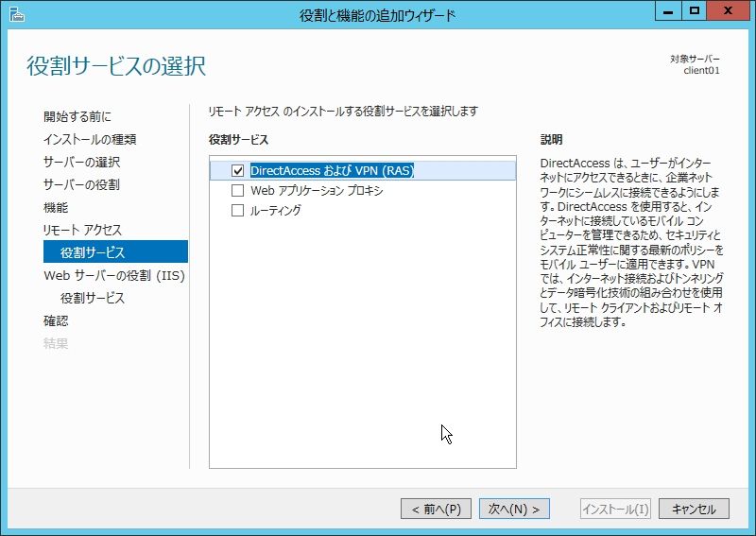Go to 開始する前に step
Screen dimensions: 756x536
[77, 116]
